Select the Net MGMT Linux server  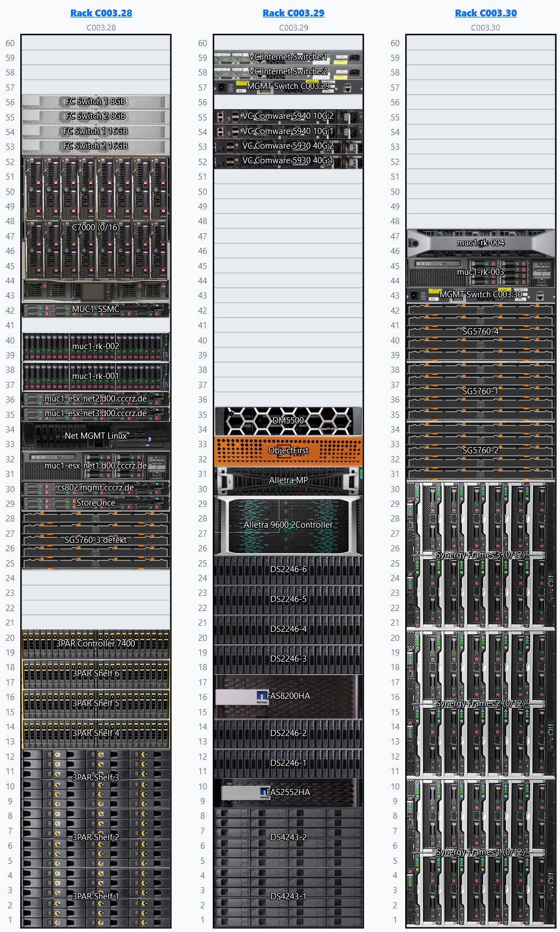tap(96, 436)
